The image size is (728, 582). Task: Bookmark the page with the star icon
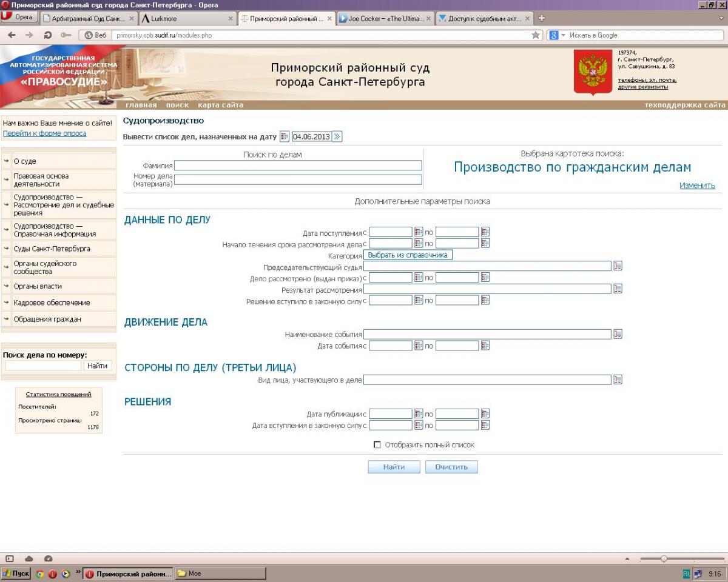click(x=536, y=35)
